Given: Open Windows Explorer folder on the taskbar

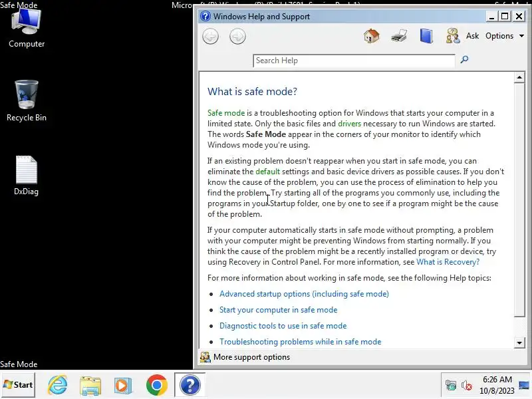Looking at the screenshot, I should coord(90,386).
